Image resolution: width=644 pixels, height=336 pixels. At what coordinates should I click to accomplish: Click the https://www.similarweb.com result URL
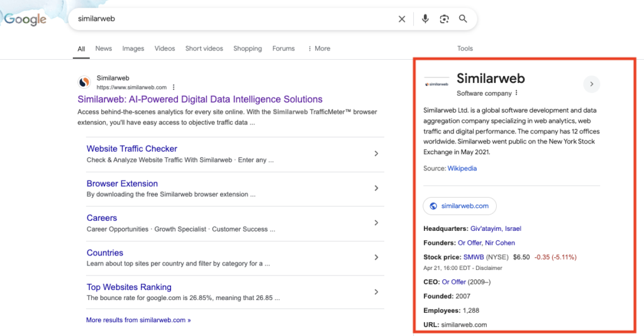(x=131, y=87)
